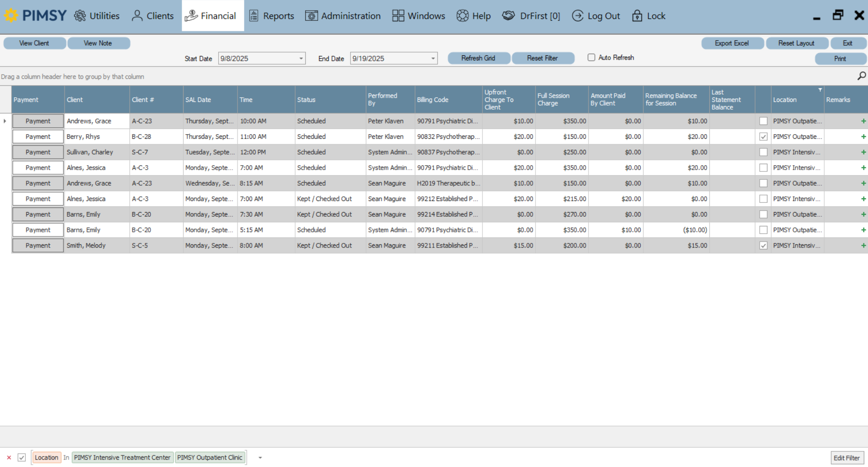Open the End Date dropdown
The width and height of the screenshot is (868, 467).
(432, 58)
